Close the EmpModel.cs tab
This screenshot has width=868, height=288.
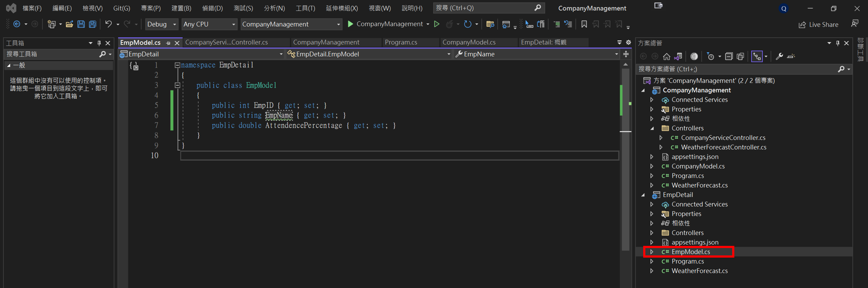point(177,43)
